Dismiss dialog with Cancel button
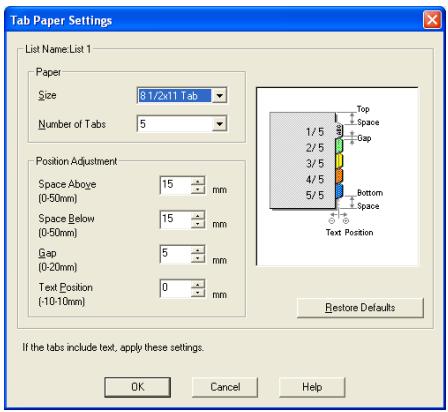 [225, 387]
